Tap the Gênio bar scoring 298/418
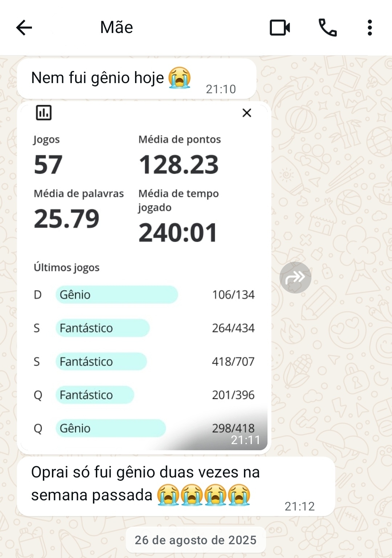This screenshot has height=558, width=392. coord(110,428)
